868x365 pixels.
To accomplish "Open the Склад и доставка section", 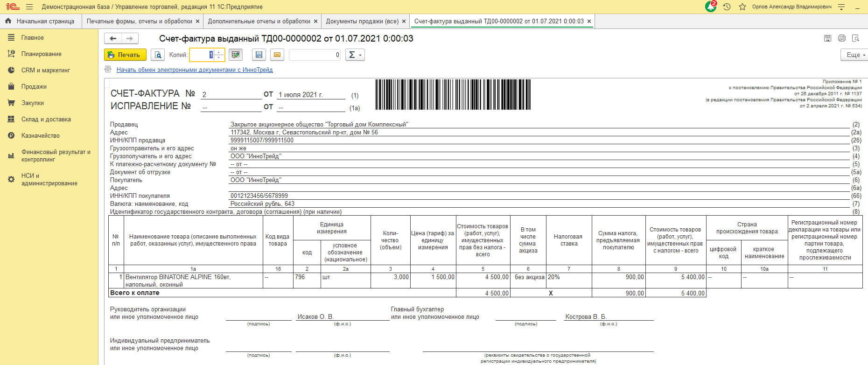I will 49,119.
